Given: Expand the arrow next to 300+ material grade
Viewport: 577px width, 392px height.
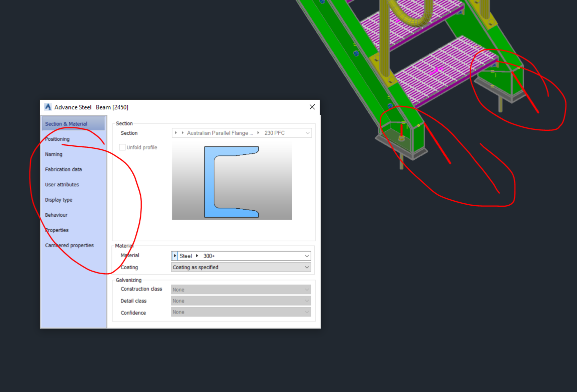Looking at the screenshot, I should pyautogui.click(x=197, y=255).
